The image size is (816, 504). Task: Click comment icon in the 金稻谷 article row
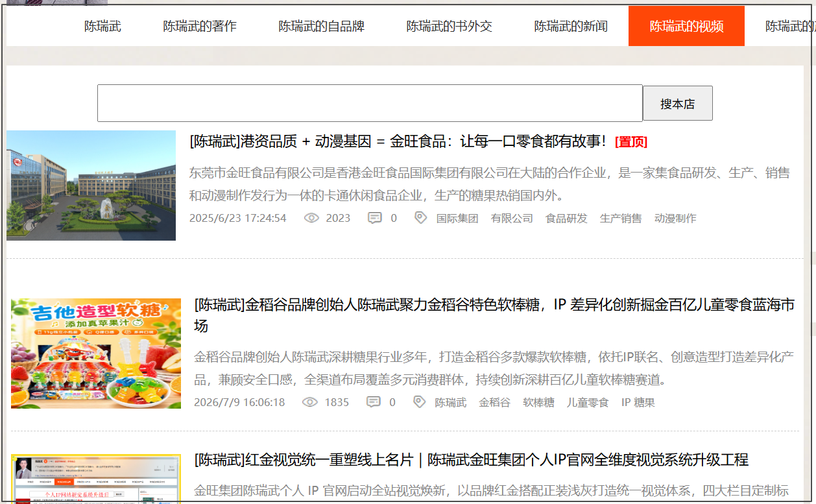374,402
